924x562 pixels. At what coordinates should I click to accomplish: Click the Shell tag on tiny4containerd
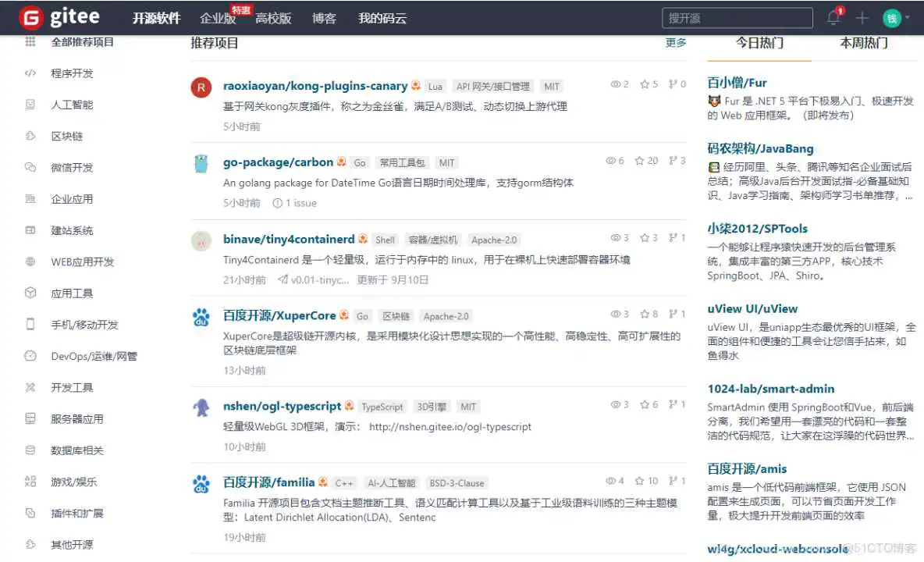click(385, 240)
